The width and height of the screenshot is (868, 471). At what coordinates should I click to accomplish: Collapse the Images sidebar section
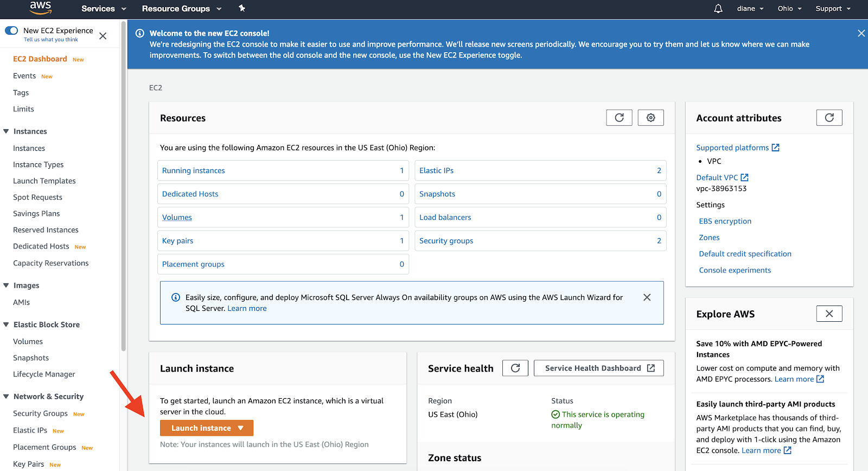coord(6,285)
